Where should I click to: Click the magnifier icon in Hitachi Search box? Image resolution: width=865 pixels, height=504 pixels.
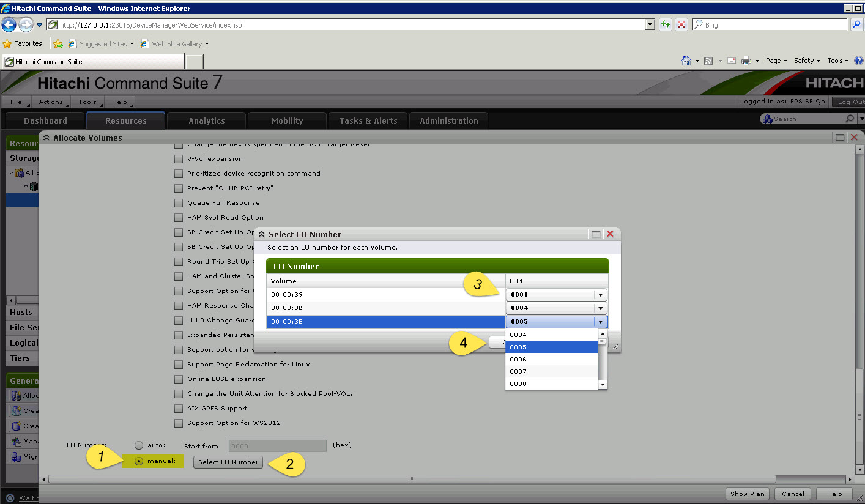850,119
